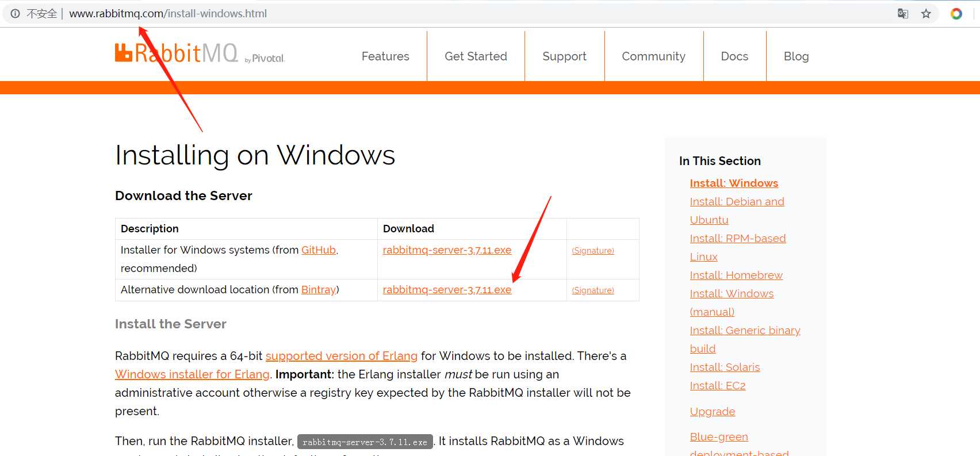Image resolution: width=980 pixels, height=456 pixels.
Task: Open the Docs menu item
Action: click(x=734, y=56)
